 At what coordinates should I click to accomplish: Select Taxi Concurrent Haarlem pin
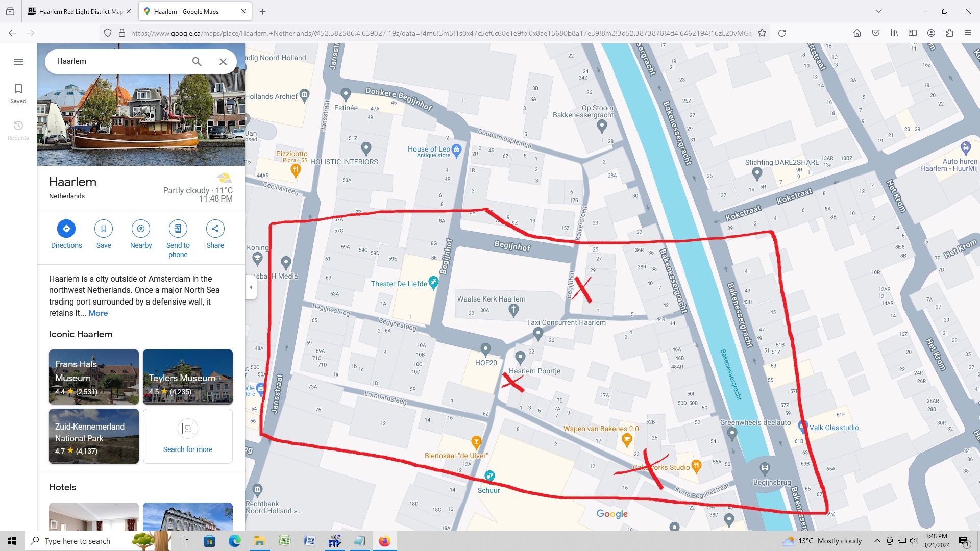coord(538,334)
